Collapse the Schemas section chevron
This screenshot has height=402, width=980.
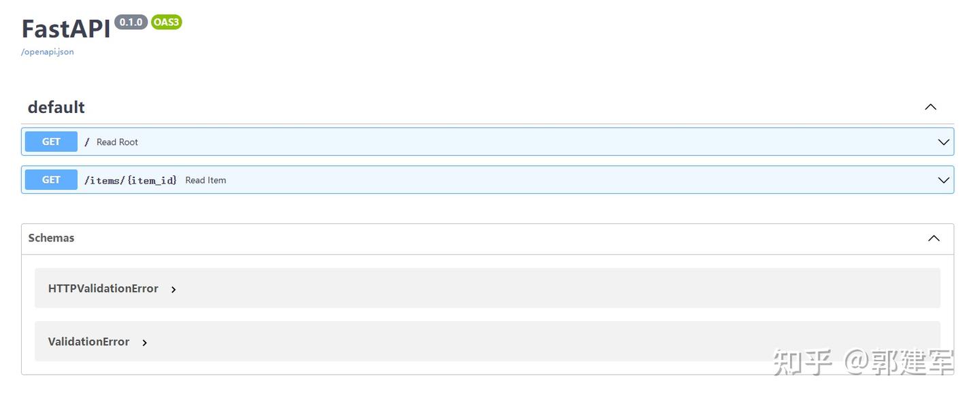point(934,238)
